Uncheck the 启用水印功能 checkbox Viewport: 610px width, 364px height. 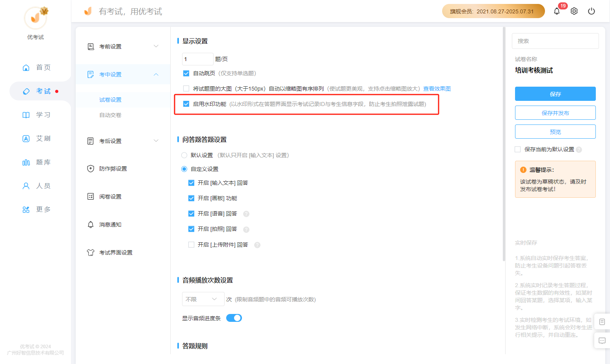186,104
